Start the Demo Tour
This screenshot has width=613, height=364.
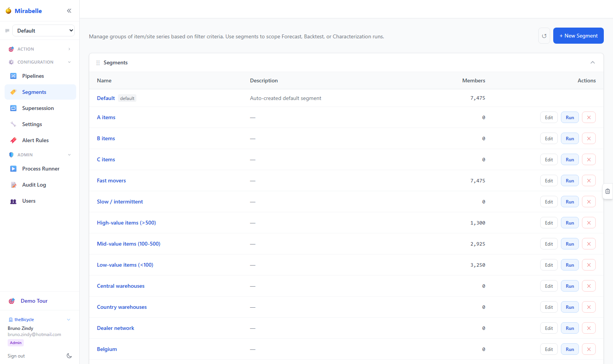[x=34, y=301]
